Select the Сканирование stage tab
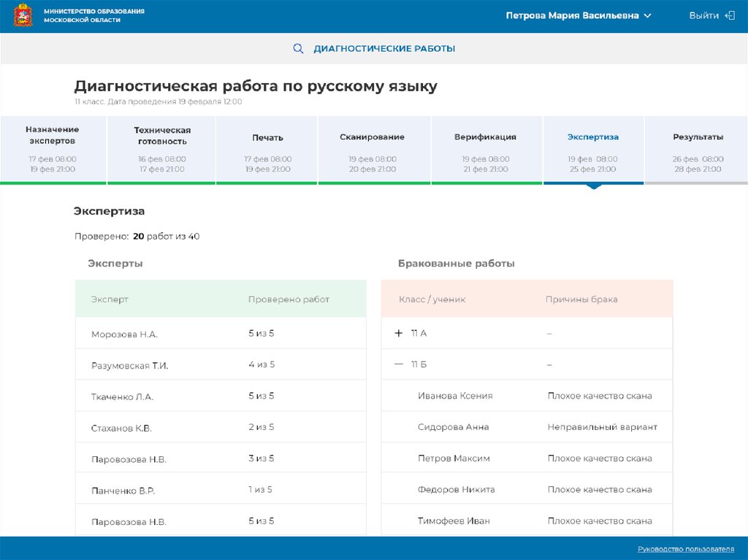 tap(372, 149)
